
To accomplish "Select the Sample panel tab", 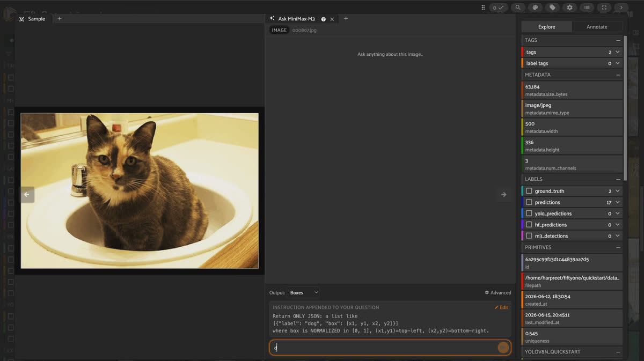I will click(33, 19).
